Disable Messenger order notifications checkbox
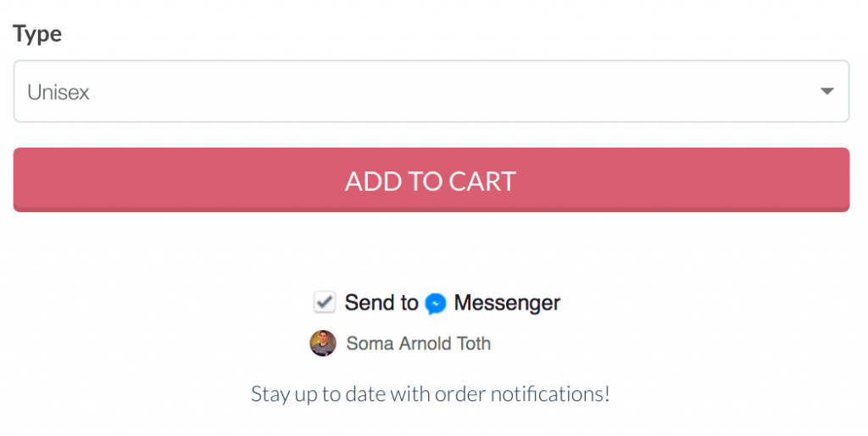This screenshot has width=868, height=436. (x=325, y=303)
